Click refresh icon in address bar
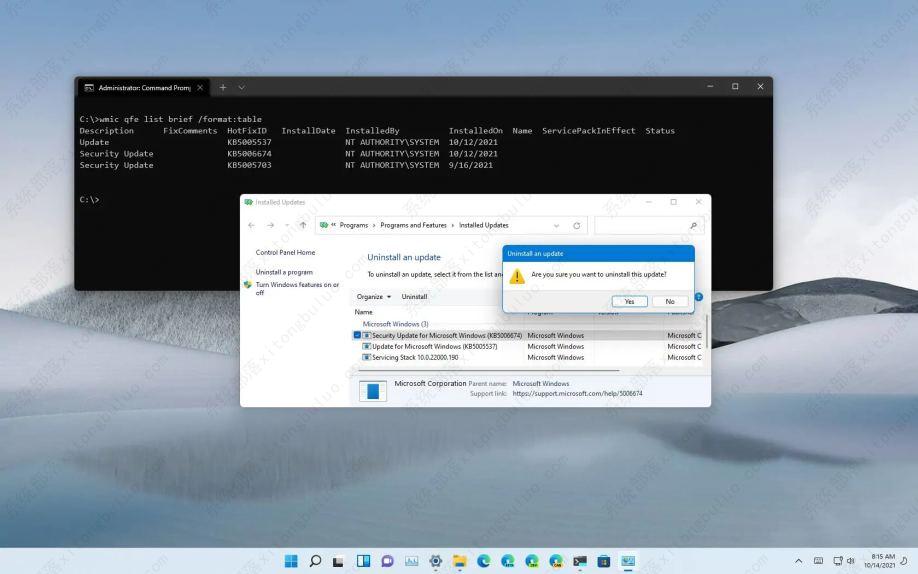This screenshot has width=918, height=574. [576, 226]
